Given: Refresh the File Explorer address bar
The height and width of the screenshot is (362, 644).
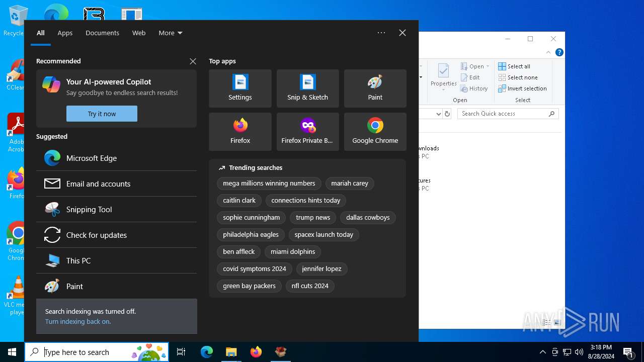Looking at the screenshot, I should (447, 114).
